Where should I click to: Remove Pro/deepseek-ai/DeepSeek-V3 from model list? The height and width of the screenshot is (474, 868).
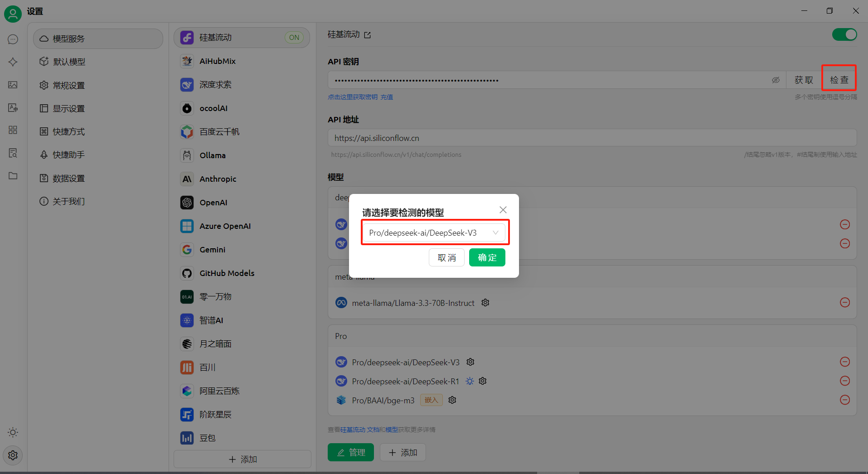tap(845, 362)
